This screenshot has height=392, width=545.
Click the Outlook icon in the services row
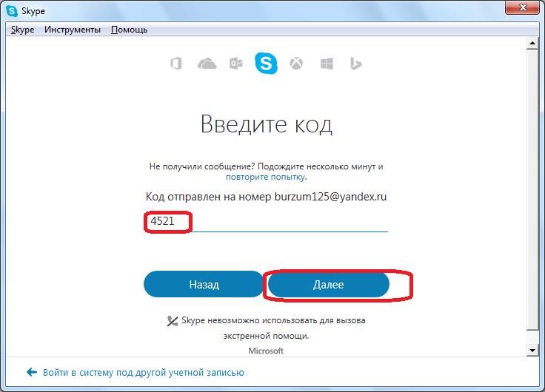[236, 64]
